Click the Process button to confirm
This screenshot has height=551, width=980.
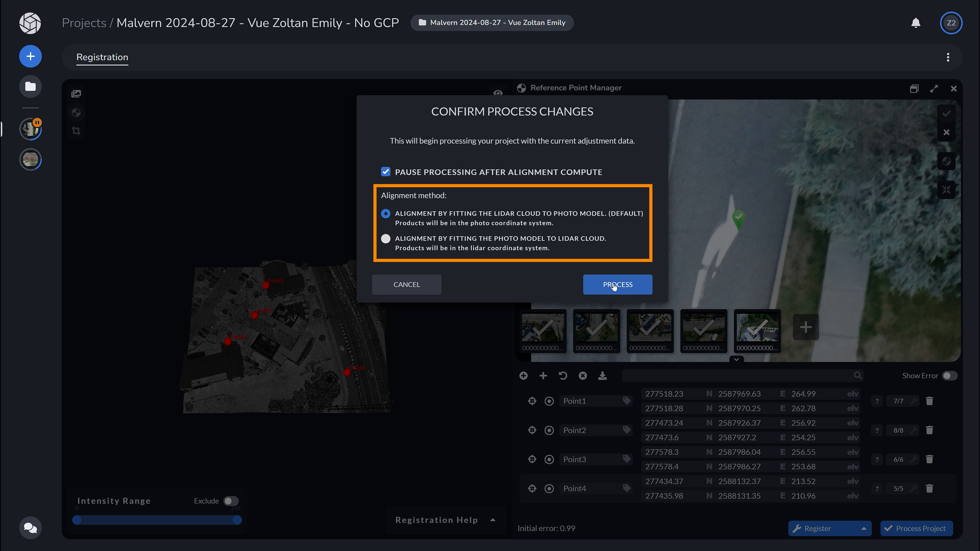point(617,284)
